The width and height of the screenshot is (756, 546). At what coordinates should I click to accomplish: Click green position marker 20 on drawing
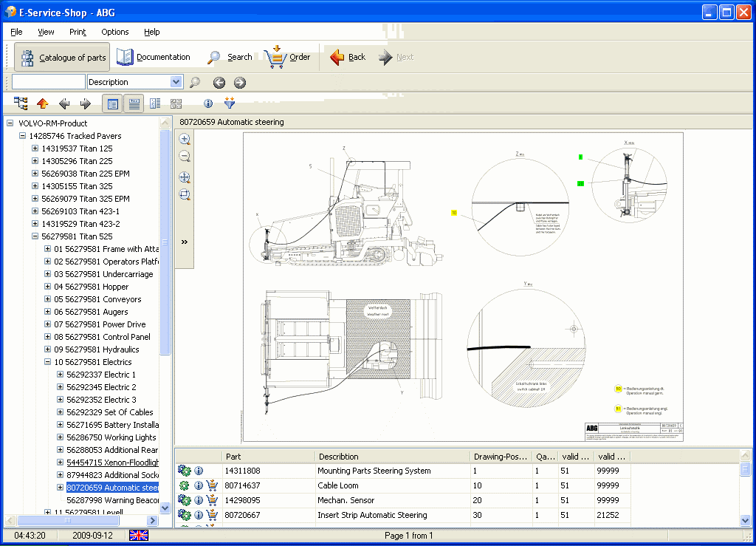[580, 184]
